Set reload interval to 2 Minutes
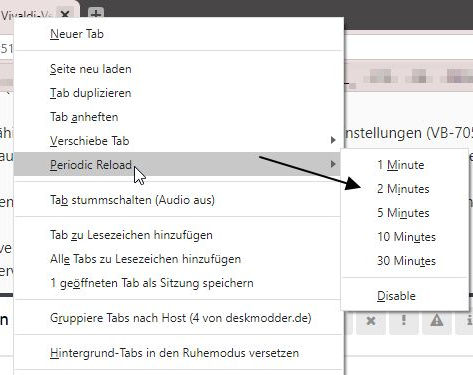Viewport: 473px width, 375px height. (x=404, y=189)
